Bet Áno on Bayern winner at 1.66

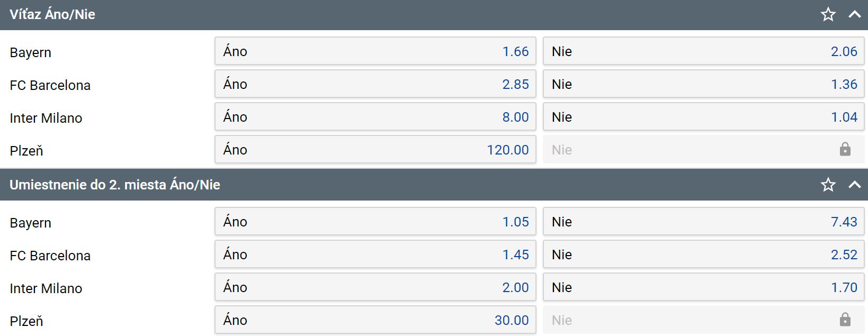375,51
